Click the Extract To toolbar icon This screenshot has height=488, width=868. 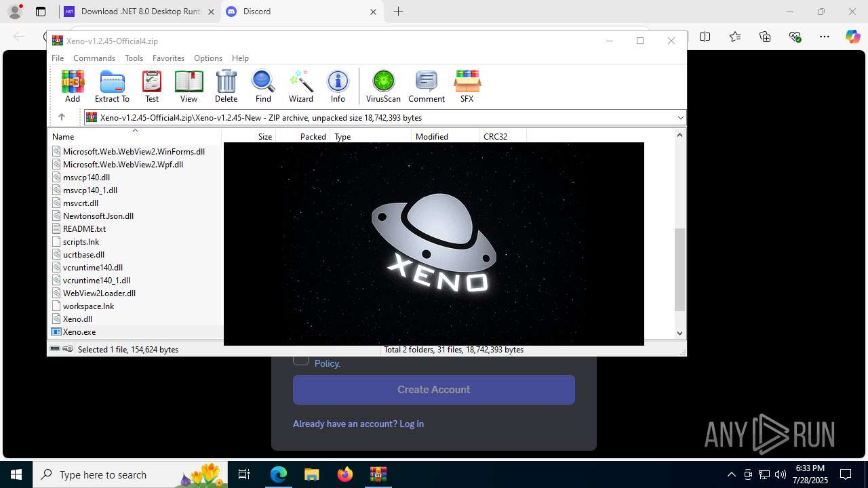(x=112, y=86)
